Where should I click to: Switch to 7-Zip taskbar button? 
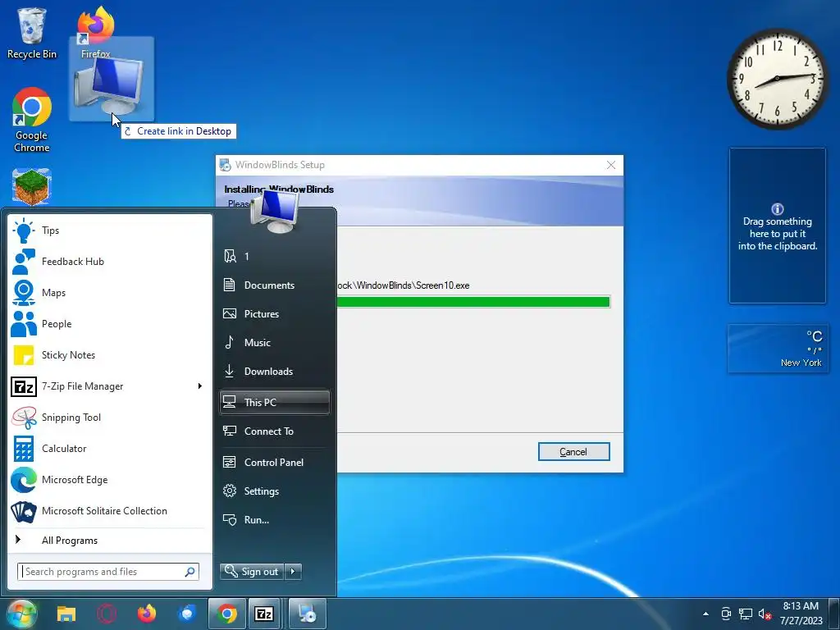tap(264, 614)
